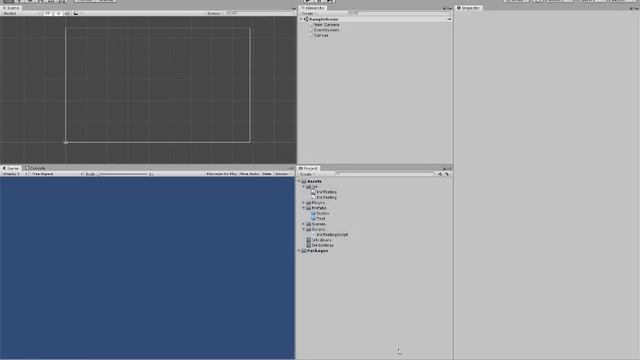Open the Hierarchy Create dropdown
Viewport: 640px width, 360px height.
pyautogui.click(x=308, y=13)
